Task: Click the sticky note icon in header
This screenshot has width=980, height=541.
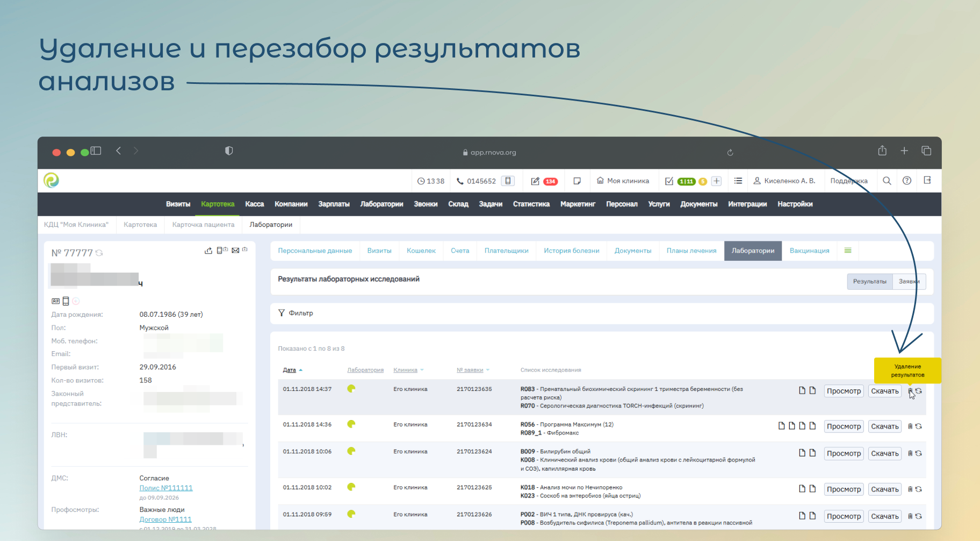Action: (x=577, y=181)
